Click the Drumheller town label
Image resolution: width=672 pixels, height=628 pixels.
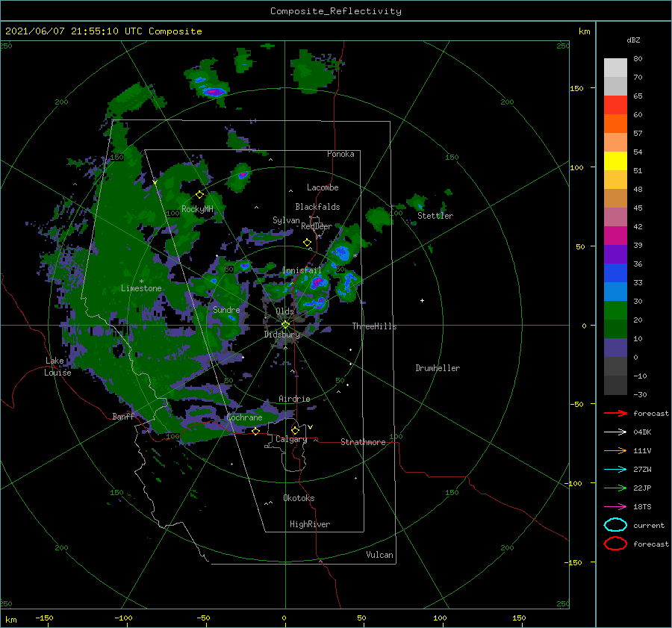(438, 368)
